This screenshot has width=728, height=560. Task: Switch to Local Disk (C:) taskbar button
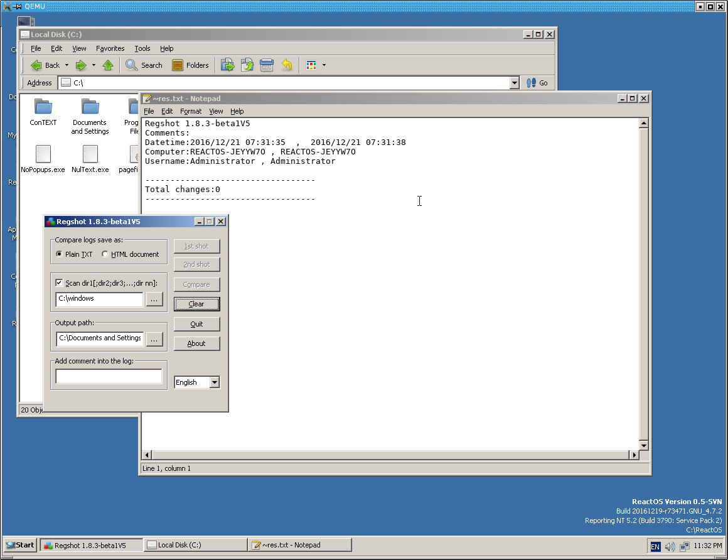195,545
